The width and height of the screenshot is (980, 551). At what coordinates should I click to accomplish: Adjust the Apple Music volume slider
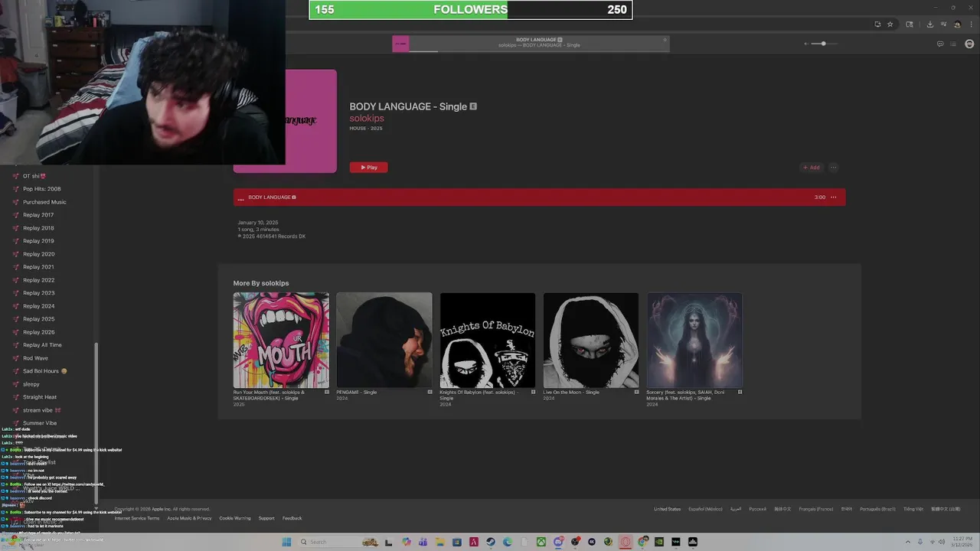[824, 44]
